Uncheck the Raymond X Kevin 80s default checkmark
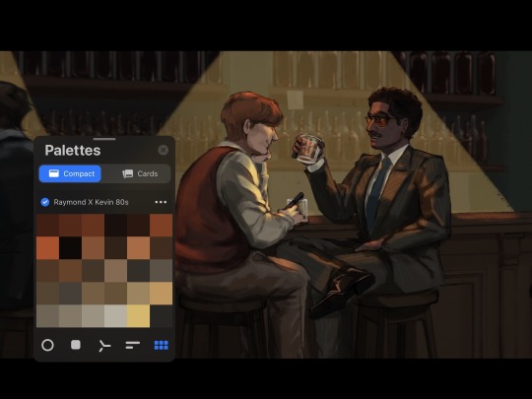The width and height of the screenshot is (532, 399). [45, 202]
